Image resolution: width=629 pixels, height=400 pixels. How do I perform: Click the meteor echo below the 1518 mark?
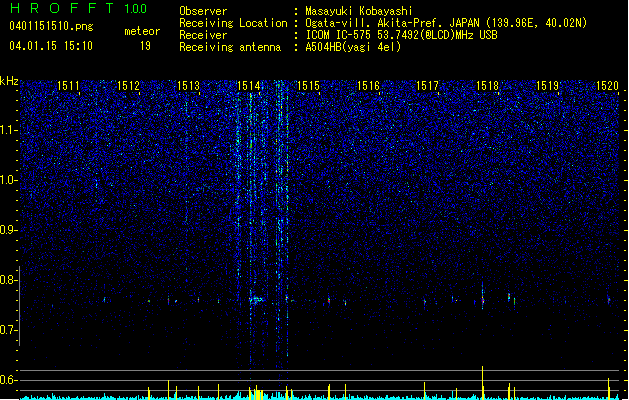click(x=483, y=296)
